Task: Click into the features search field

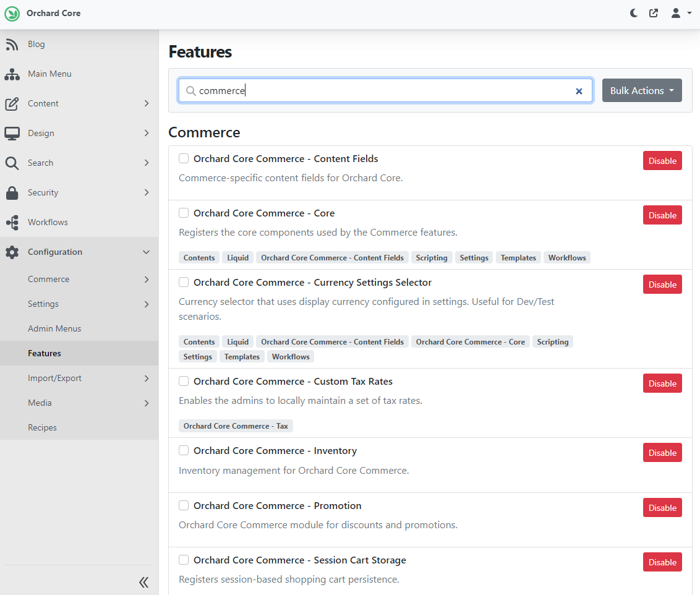Action: coord(385,91)
